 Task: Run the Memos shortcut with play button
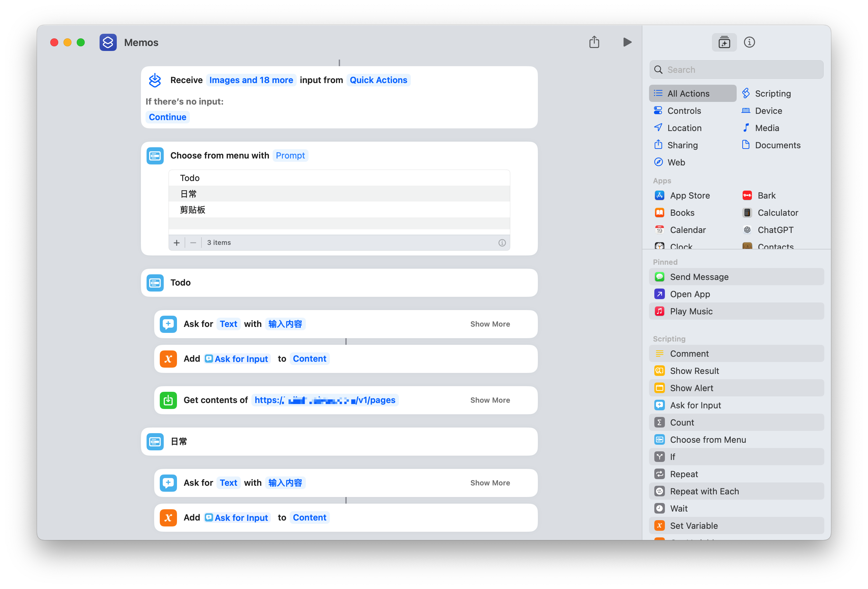pos(627,42)
